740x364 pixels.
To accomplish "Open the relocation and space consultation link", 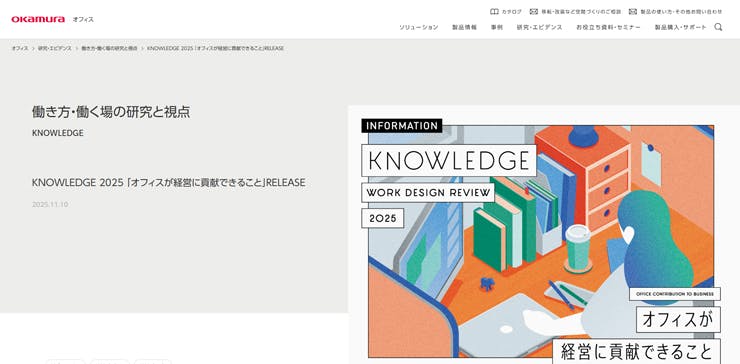I will tap(581, 11).
